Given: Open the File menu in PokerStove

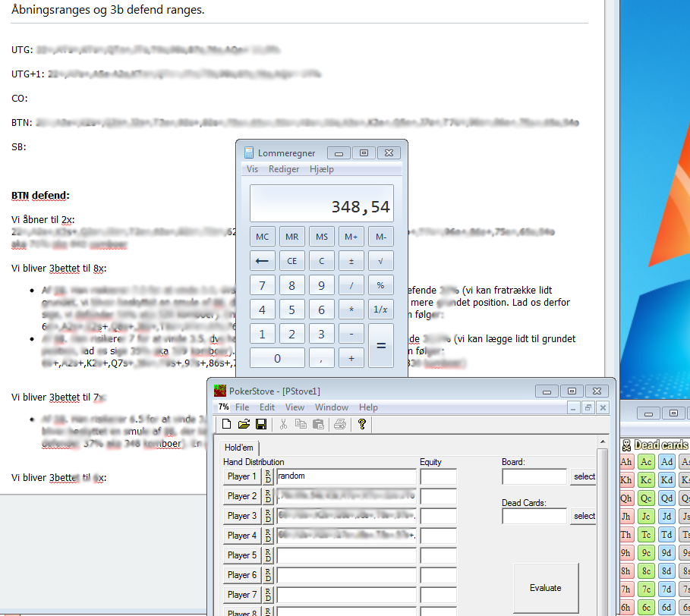Looking at the screenshot, I should click(x=242, y=407).
